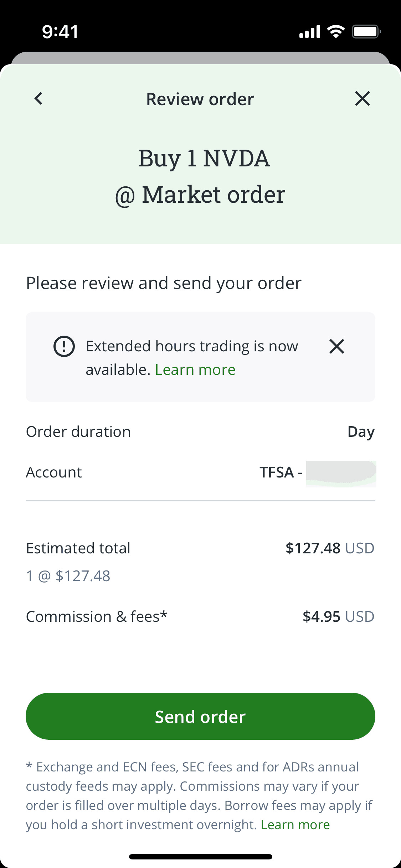Tap the Buy 1 NVDA heading
Viewport: 401px width, 868px height.
(204, 159)
